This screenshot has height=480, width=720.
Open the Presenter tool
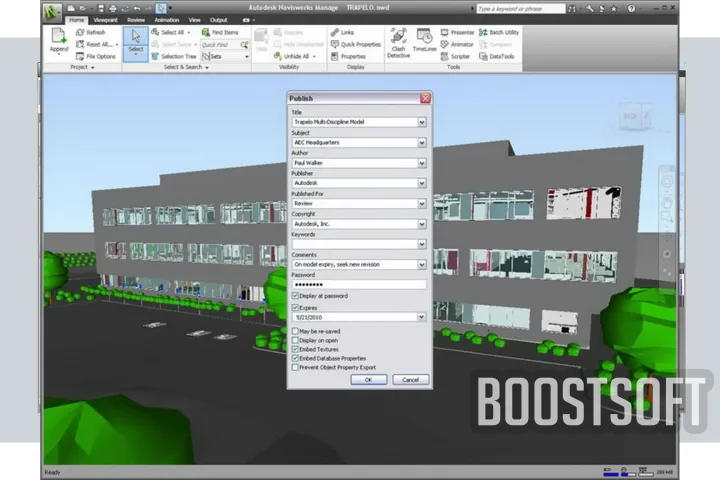pos(456,32)
